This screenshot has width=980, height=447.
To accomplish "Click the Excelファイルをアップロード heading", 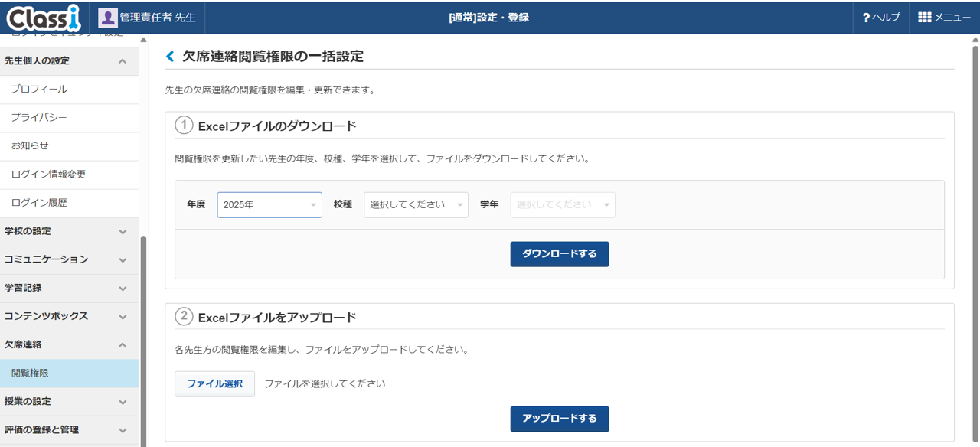I will pos(277,317).
